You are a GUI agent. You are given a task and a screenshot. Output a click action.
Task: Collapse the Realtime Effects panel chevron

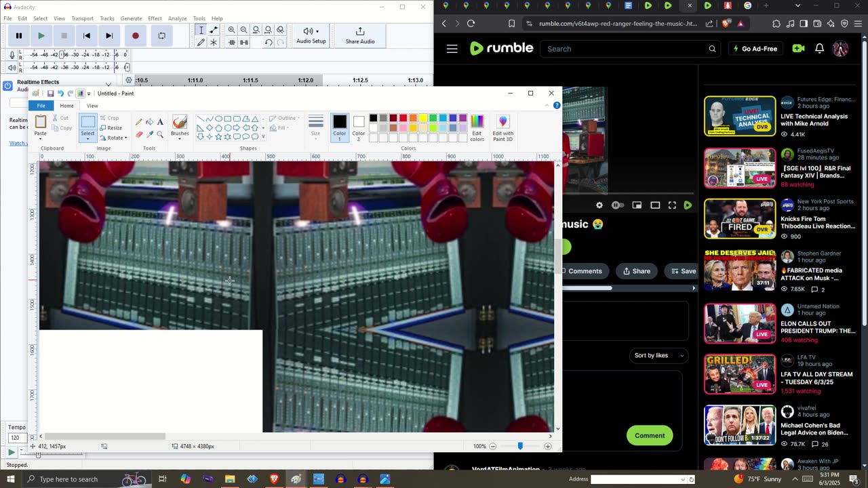pos(108,85)
